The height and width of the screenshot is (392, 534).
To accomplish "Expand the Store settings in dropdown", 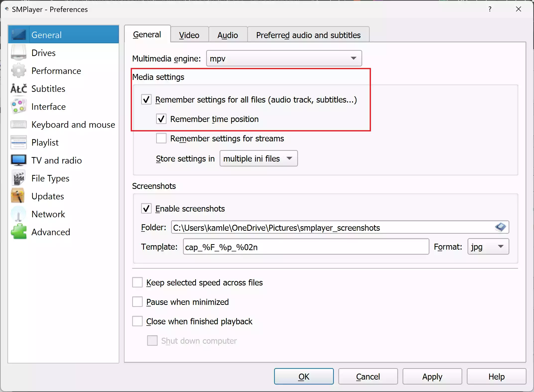I will point(258,159).
